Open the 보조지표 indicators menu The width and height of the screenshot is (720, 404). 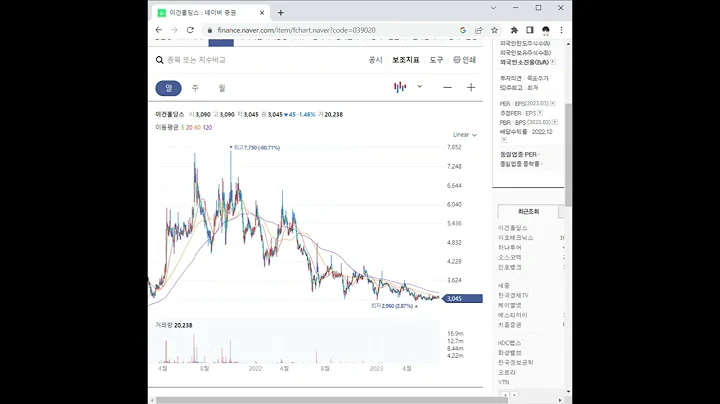tap(405, 60)
